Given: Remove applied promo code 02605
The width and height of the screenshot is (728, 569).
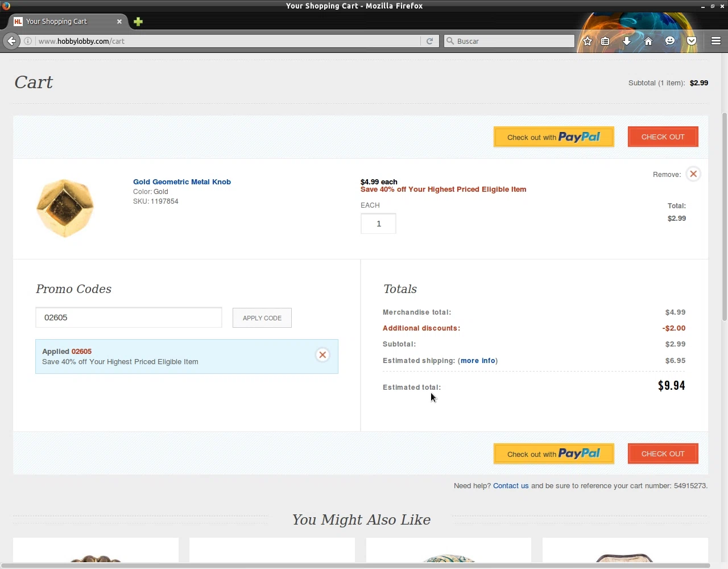Looking at the screenshot, I should coord(322,355).
